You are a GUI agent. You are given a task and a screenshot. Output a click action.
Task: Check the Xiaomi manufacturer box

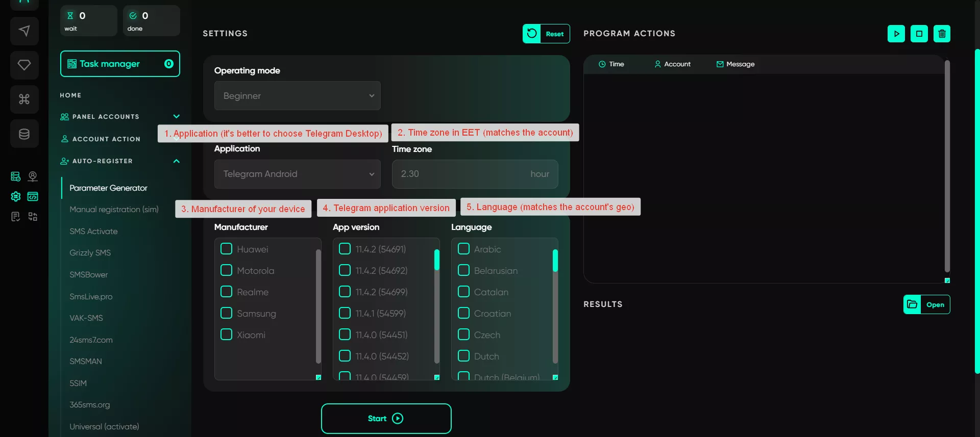point(226,335)
